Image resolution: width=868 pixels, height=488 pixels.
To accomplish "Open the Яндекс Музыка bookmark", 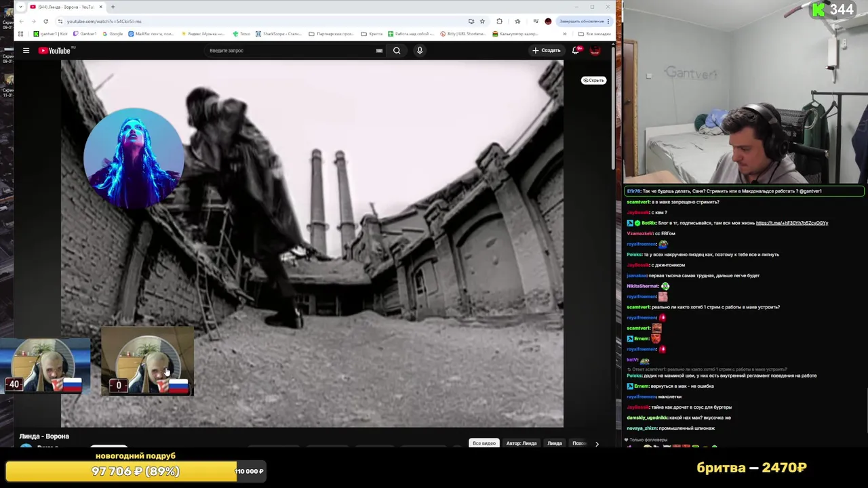I will tap(203, 34).
